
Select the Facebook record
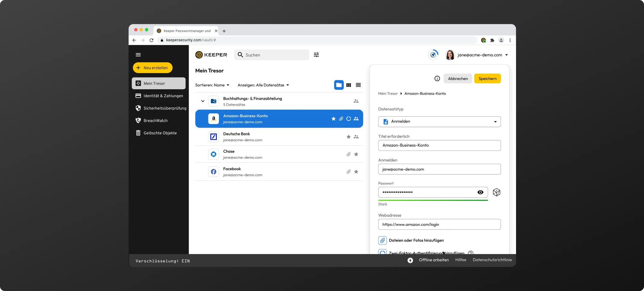tap(279, 172)
